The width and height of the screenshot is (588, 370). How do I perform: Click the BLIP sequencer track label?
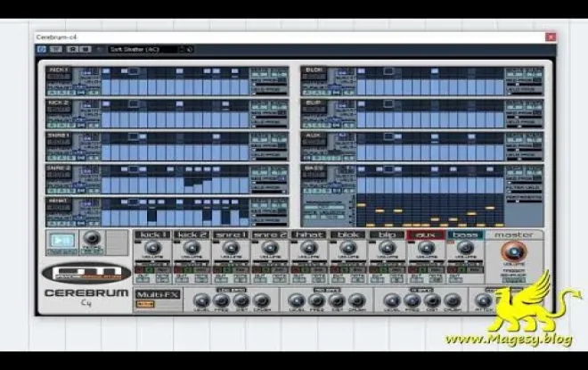[314, 103]
